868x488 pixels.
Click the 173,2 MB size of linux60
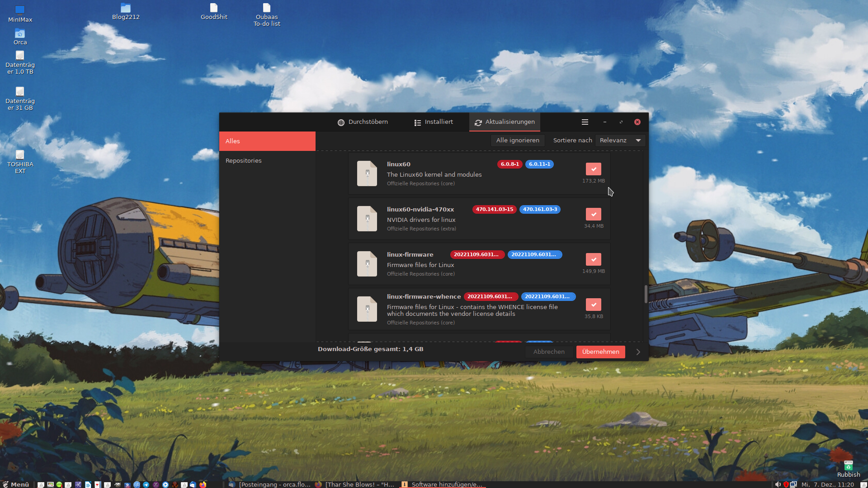click(593, 181)
